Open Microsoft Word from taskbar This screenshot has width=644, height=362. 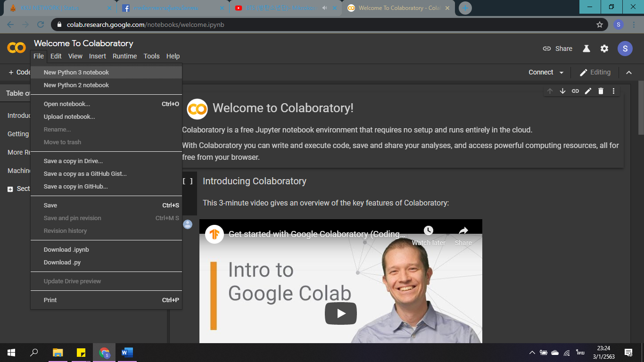[127, 352]
